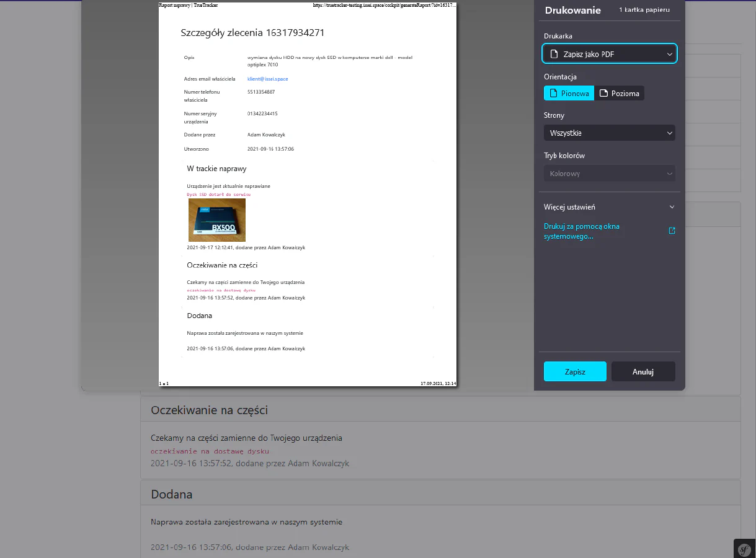Image resolution: width=756 pixels, height=558 pixels.
Task: Open the Strony dropdown showing Wszystkie
Action: pos(609,133)
